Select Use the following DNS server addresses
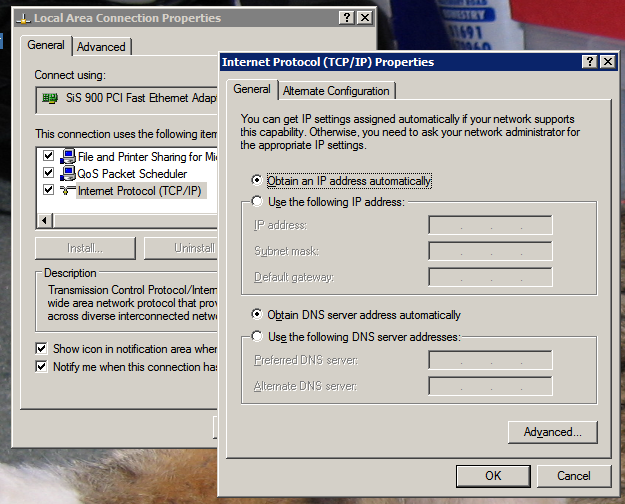 pyautogui.click(x=258, y=337)
